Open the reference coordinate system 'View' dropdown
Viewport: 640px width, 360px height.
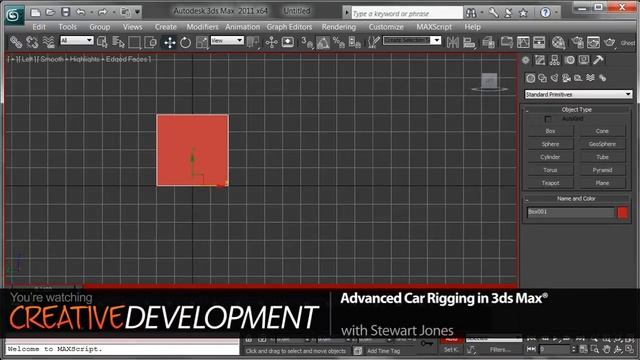227,40
